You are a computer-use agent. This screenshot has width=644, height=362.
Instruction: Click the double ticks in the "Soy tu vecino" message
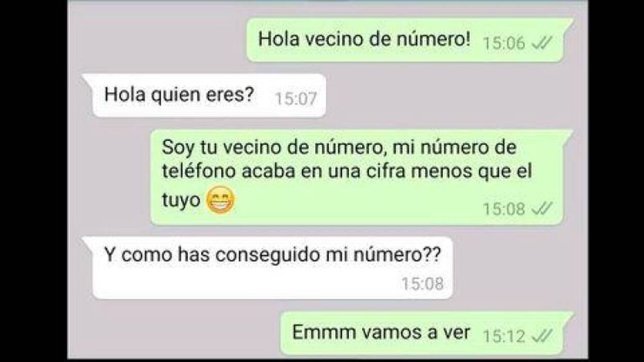[x=542, y=208]
